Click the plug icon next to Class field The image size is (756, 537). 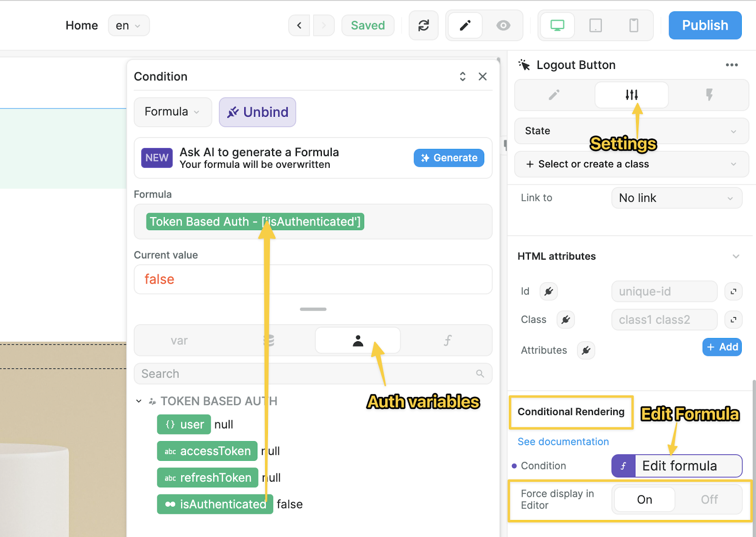pyautogui.click(x=566, y=320)
